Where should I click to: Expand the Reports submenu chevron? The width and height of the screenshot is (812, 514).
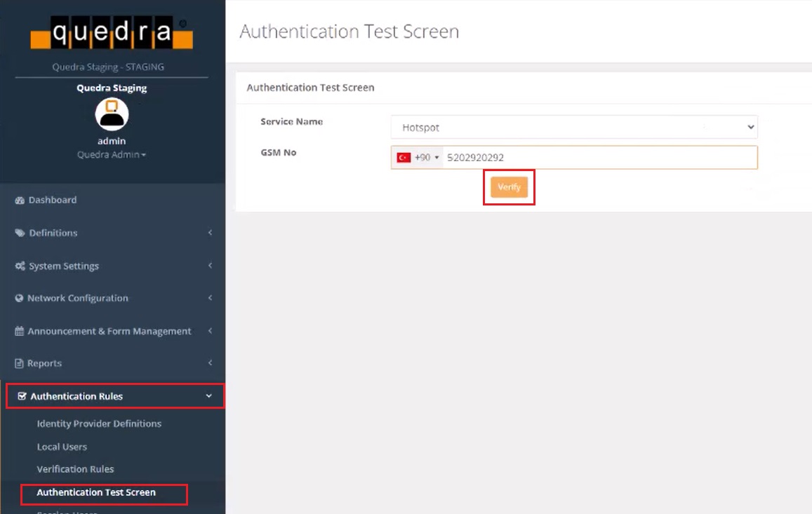tap(210, 363)
